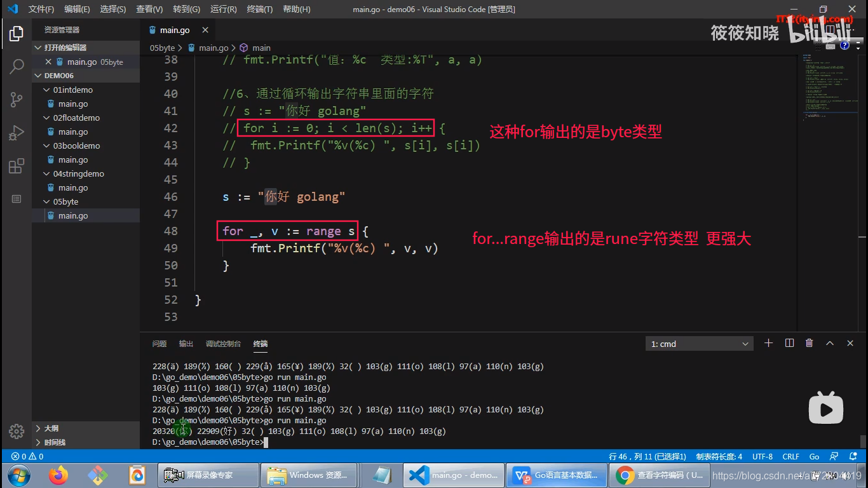The height and width of the screenshot is (488, 868).
Task: Open the Search view in activity bar
Action: click(x=17, y=66)
